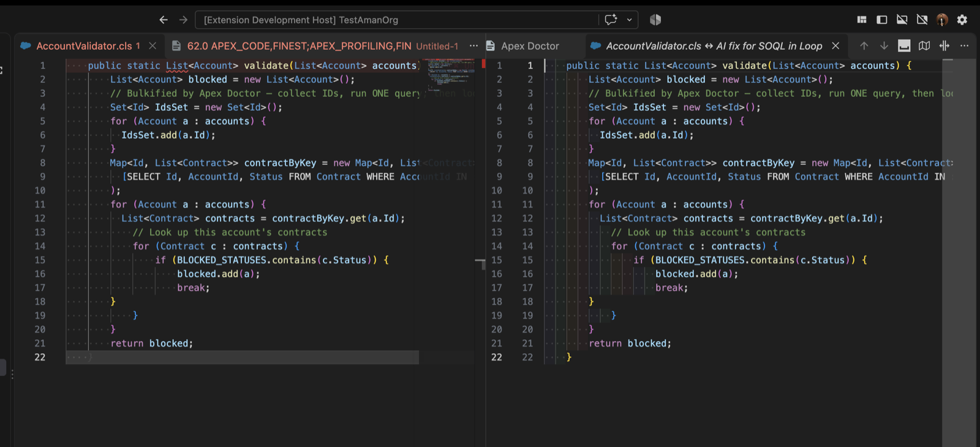Switch to the AccountValidator.cls tab

(x=88, y=46)
